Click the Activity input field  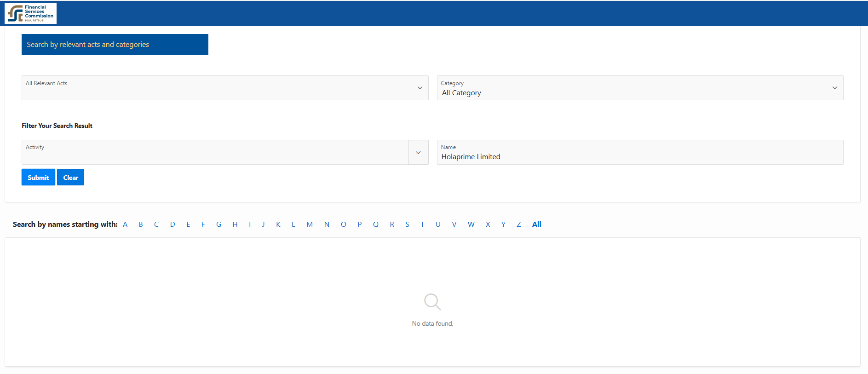(x=215, y=152)
